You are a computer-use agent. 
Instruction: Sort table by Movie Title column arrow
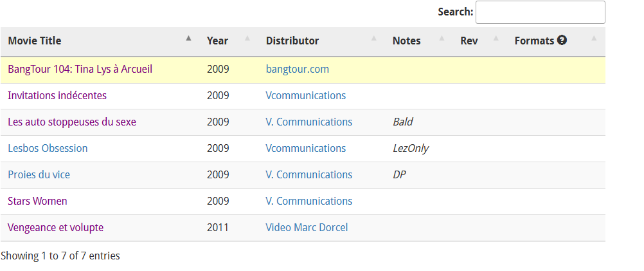[188, 39]
